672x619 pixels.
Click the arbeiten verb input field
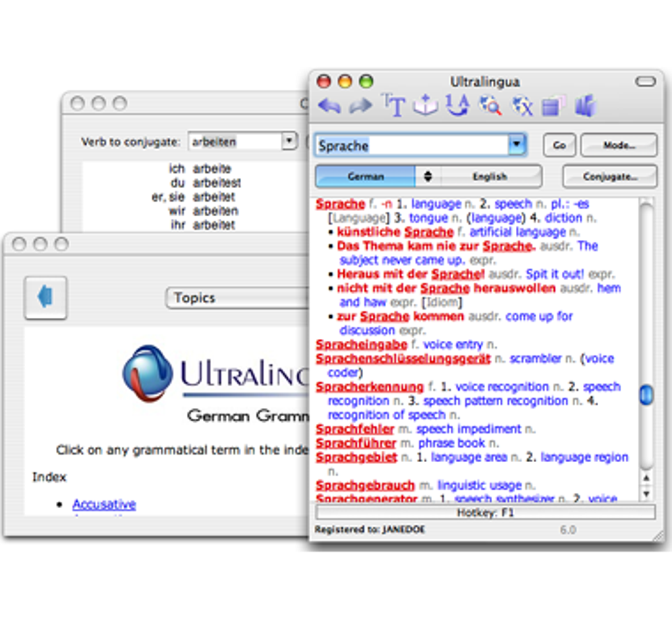235,141
